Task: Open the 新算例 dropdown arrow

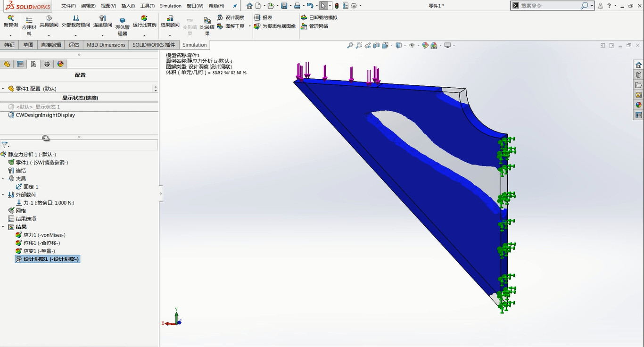Action: pos(10,36)
